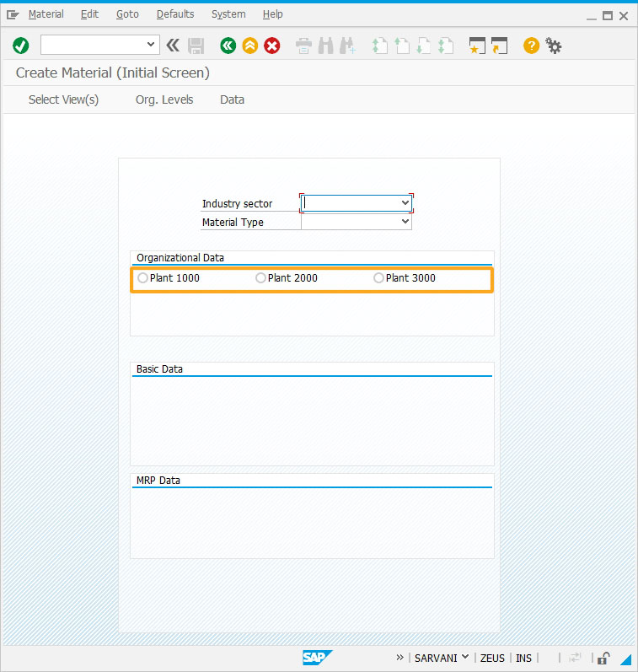Viewport: 638px width, 672px height.
Task: Expand status bar with double-arrow icon
Action: pos(399,658)
